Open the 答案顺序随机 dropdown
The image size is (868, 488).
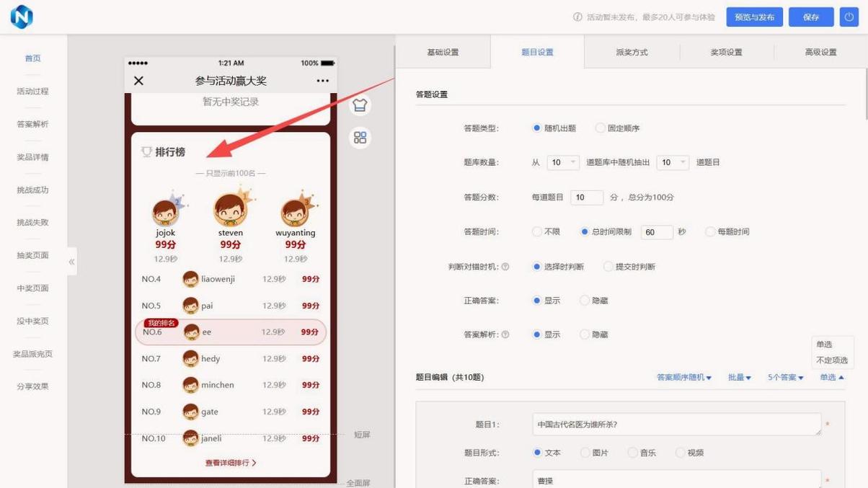pyautogui.click(x=684, y=378)
